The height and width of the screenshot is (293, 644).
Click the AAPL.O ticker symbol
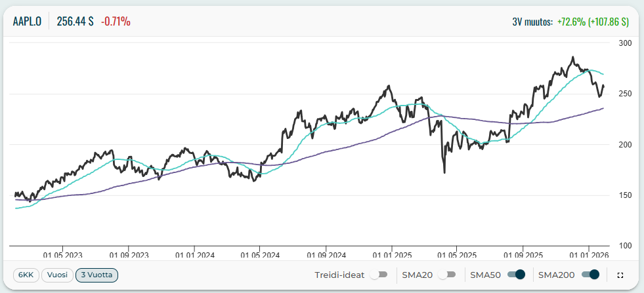coord(28,22)
